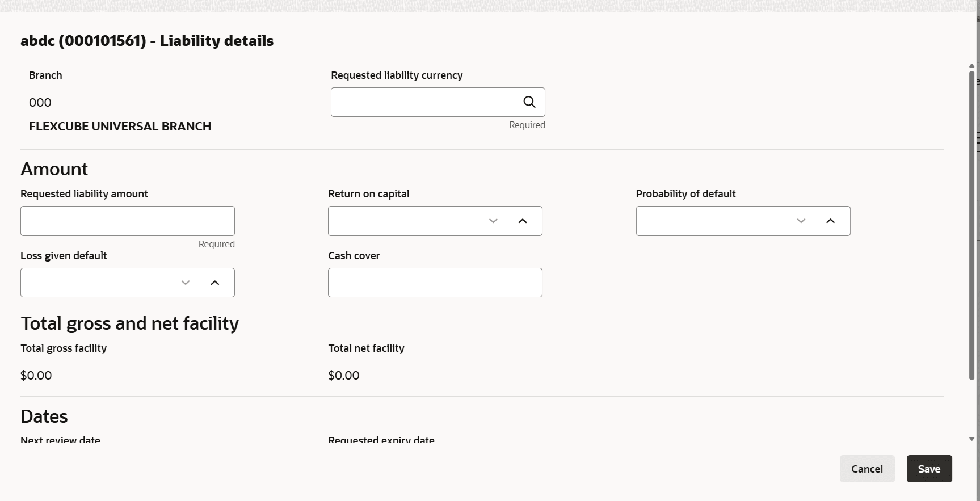This screenshot has height=501, width=980.
Task: Decrease the Loss given default value
Action: [x=186, y=283]
